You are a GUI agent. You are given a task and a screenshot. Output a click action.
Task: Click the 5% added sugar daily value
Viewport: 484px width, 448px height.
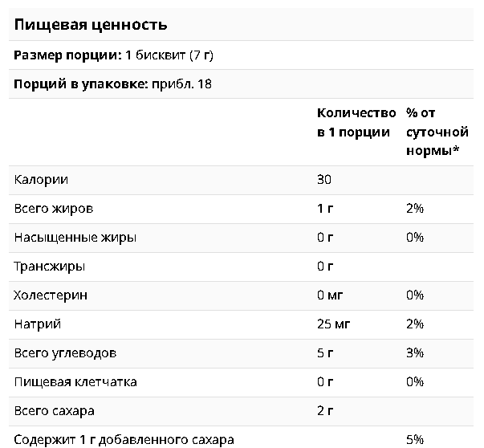pos(415,440)
